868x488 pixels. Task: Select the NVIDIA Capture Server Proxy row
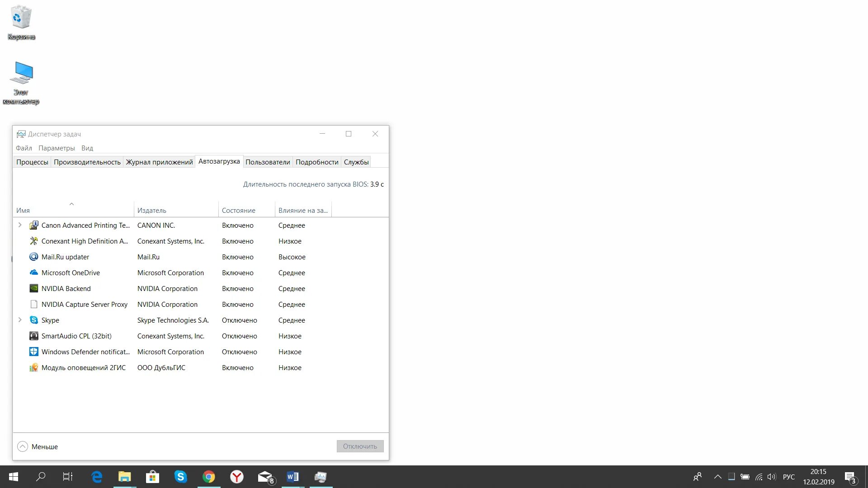click(x=85, y=304)
